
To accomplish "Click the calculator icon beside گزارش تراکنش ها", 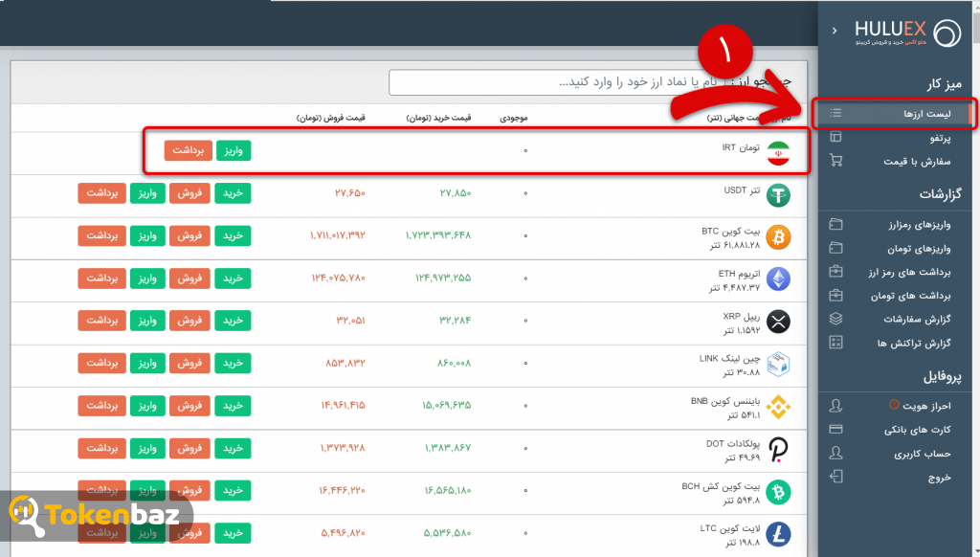I will [x=835, y=343].
